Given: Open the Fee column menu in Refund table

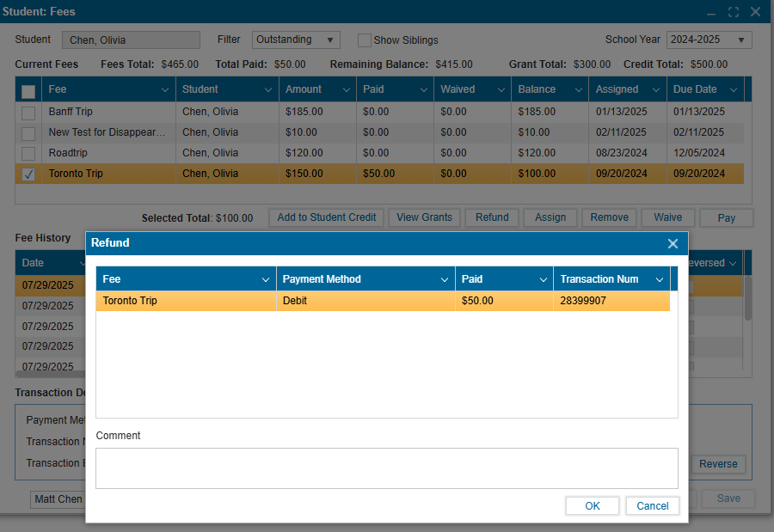Looking at the screenshot, I should [266, 279].
